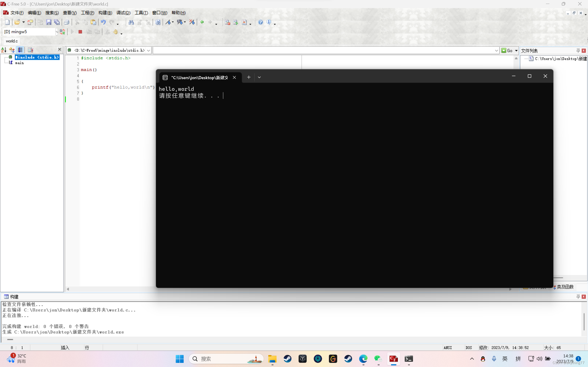588x367 pixels.
Task: Print the current source file
Action: pos(67,22)
